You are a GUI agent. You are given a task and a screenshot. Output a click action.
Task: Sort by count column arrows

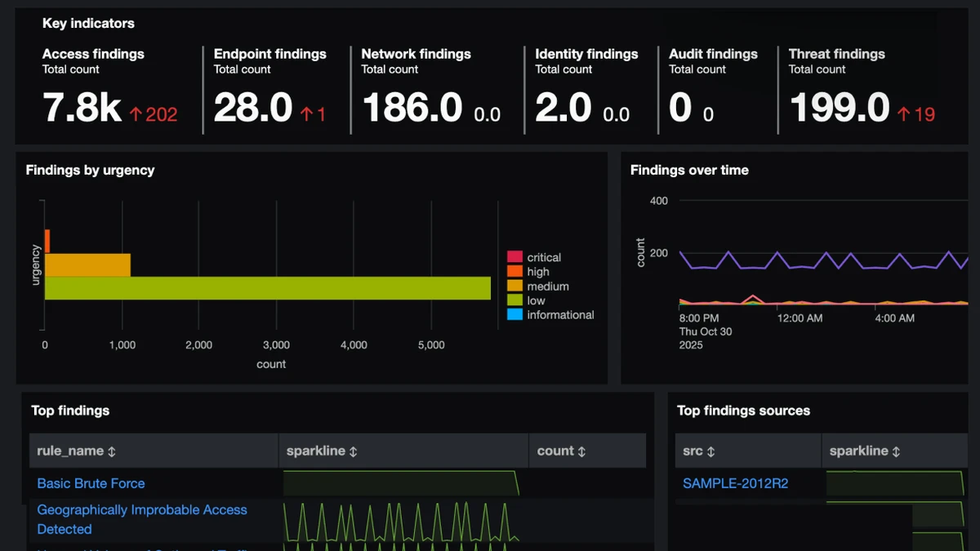click(581, 451)
